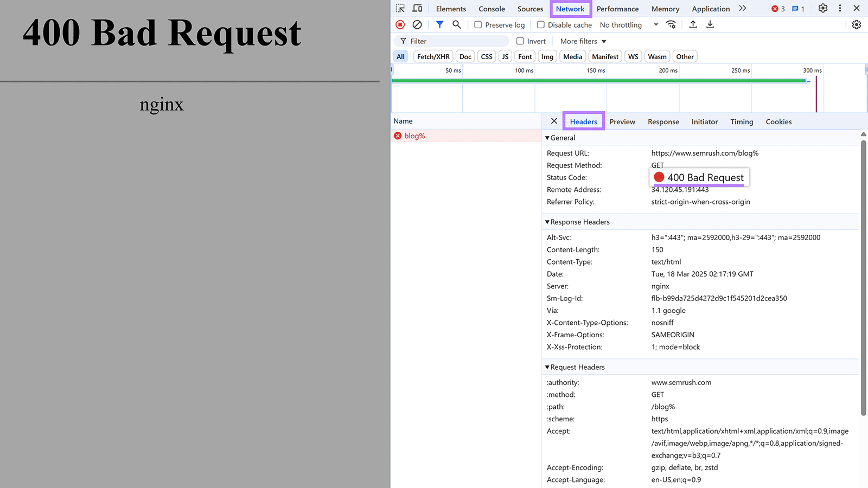Open the network request search
The width and height of the screenshot is (868, 488).
click(x=456, y=24)
